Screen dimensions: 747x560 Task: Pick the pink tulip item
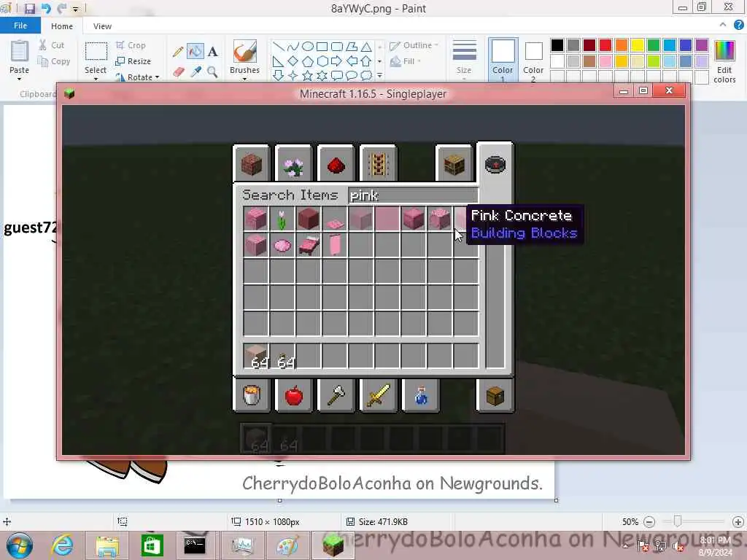pyautogui.click(x=282, y=219)
